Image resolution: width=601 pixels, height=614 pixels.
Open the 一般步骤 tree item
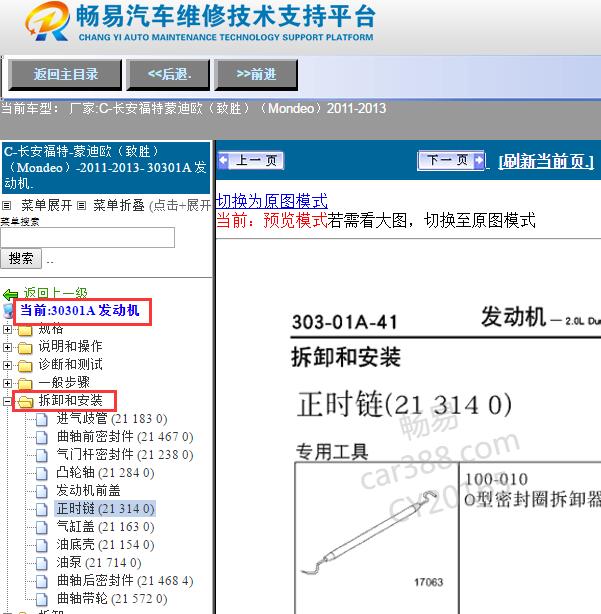[64, 382]
